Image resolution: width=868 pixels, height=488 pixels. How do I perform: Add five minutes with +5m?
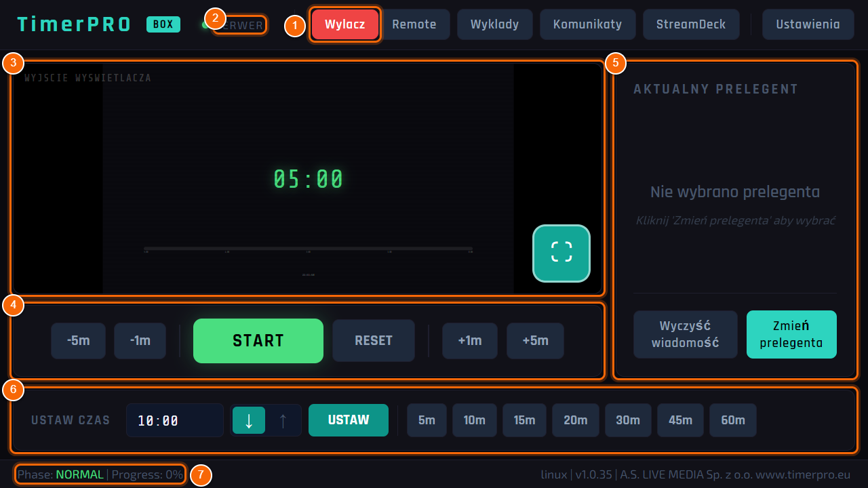(x=536, y=340)
